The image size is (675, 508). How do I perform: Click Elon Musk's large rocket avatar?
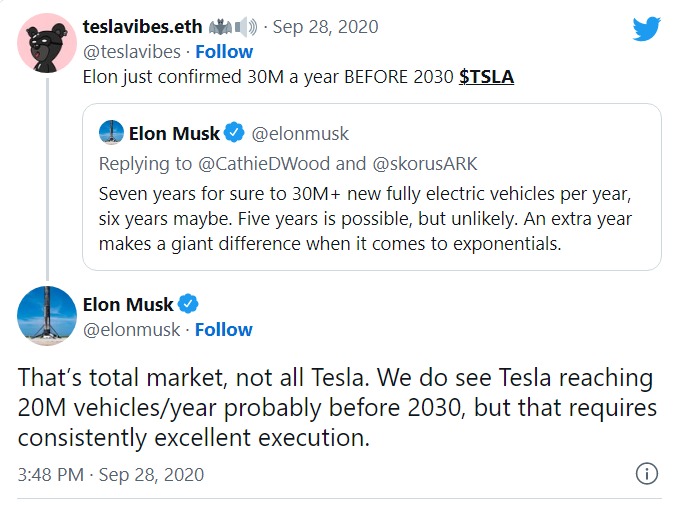[47, 316]
